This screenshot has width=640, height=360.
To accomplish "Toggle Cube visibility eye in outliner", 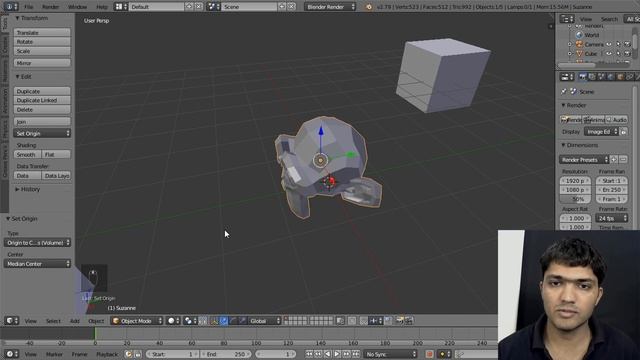I will click(x=609, y=53).
